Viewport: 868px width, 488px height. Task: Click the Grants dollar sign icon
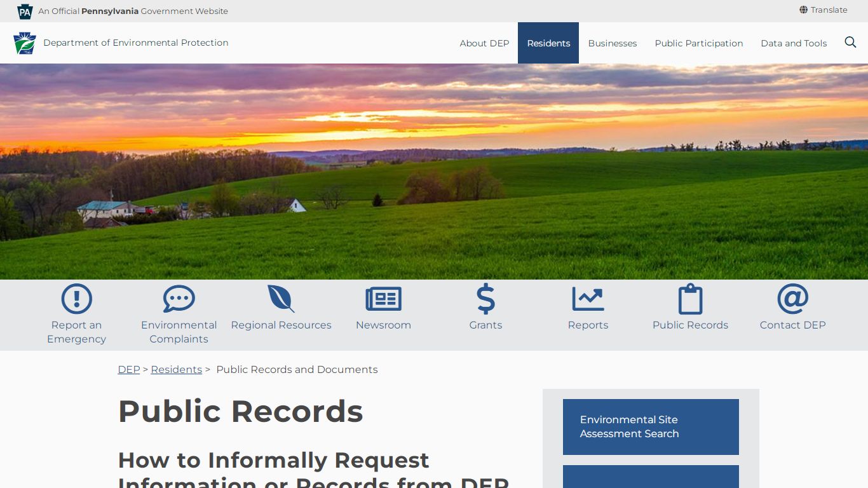pyautogui.click(x=485, y=299)
